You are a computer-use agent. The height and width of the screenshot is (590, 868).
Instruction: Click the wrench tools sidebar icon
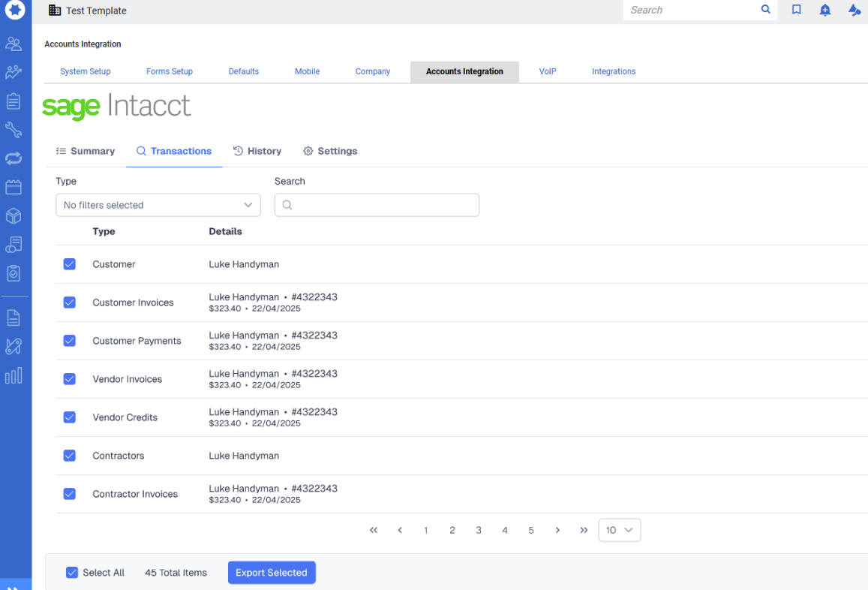(x=14, y=130)
